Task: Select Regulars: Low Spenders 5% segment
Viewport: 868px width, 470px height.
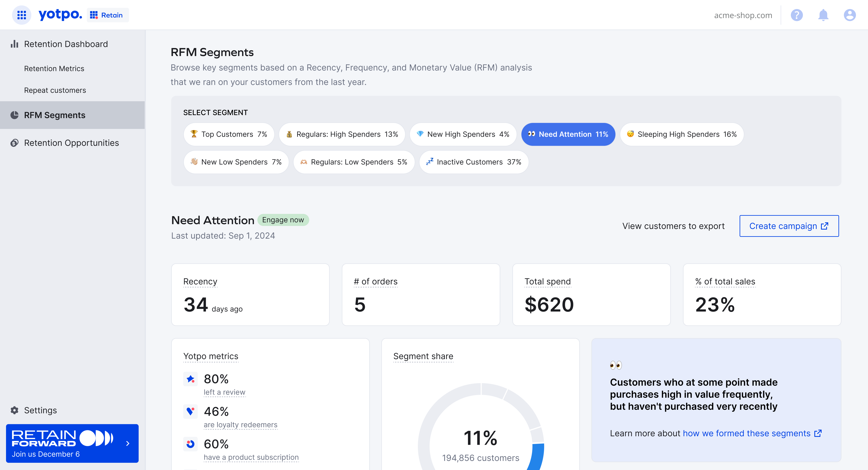Action: click(x=354, y=162)
